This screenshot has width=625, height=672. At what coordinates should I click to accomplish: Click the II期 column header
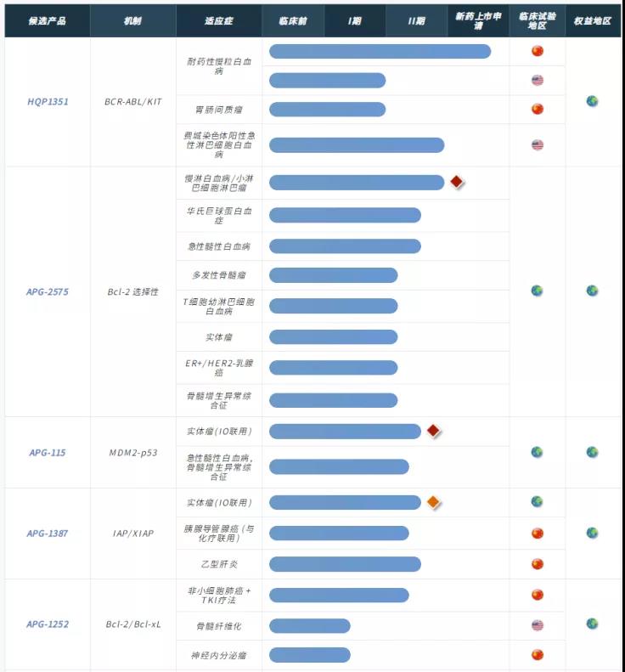(x=416, y=21)
